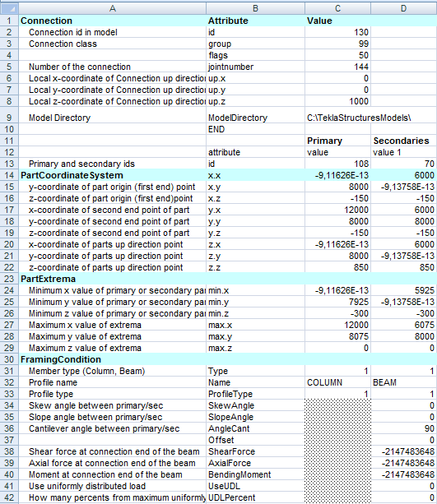Click the Connection header cell
Image resolution: width=437 pixels, height=504 pixels.
coord(112,21)
